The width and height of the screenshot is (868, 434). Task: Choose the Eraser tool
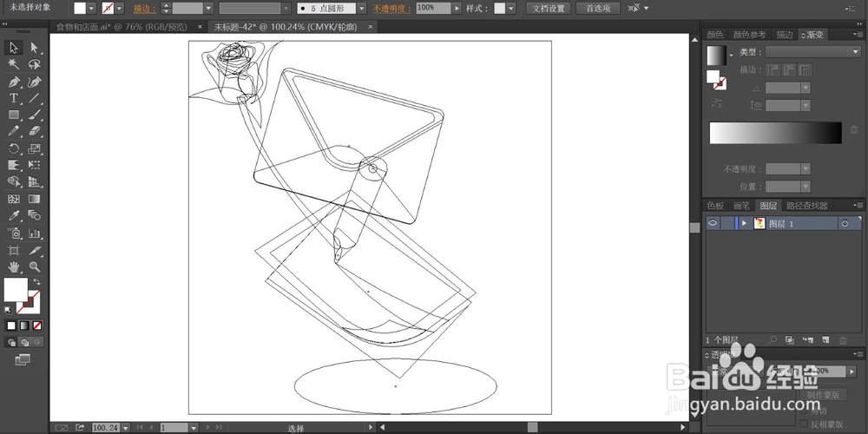(x=35, y=132)
